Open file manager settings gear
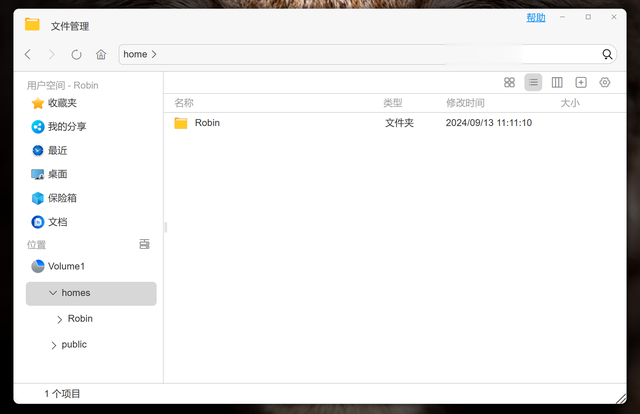 point(604,82)
